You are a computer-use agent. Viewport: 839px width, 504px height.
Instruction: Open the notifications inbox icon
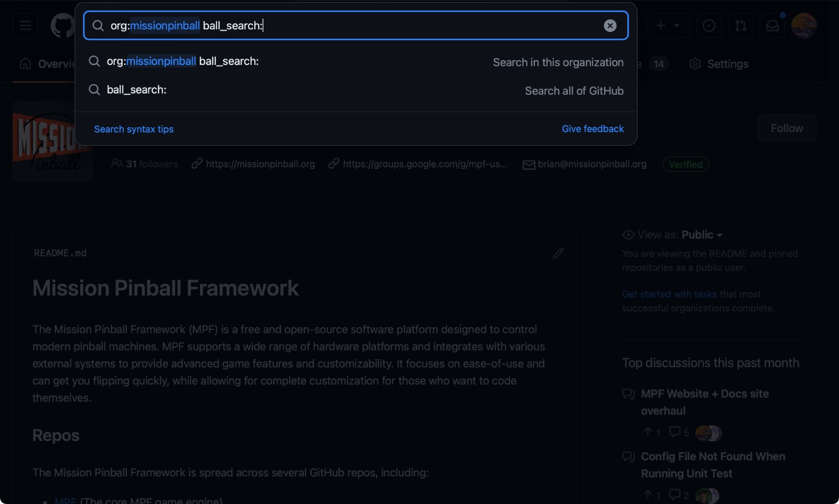pyautogui.click(x=772, y=26)
